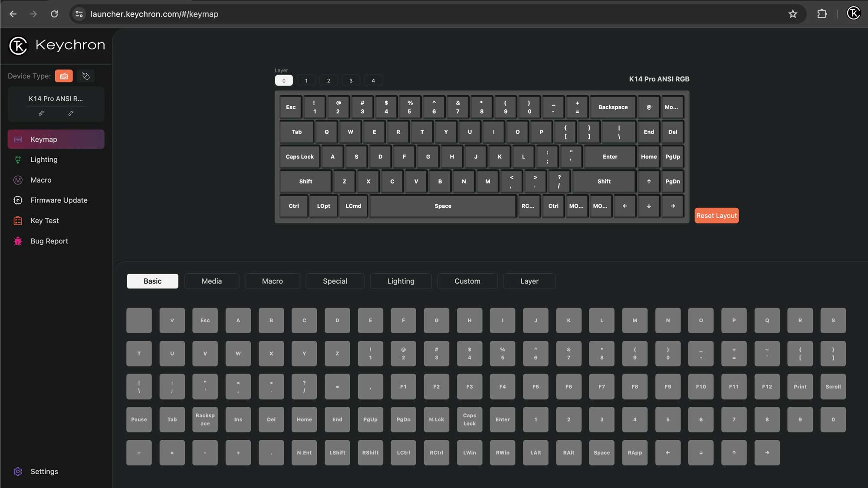868x488 pixels.
Task: Switch to the Lighting key tab
Action: 401,281
